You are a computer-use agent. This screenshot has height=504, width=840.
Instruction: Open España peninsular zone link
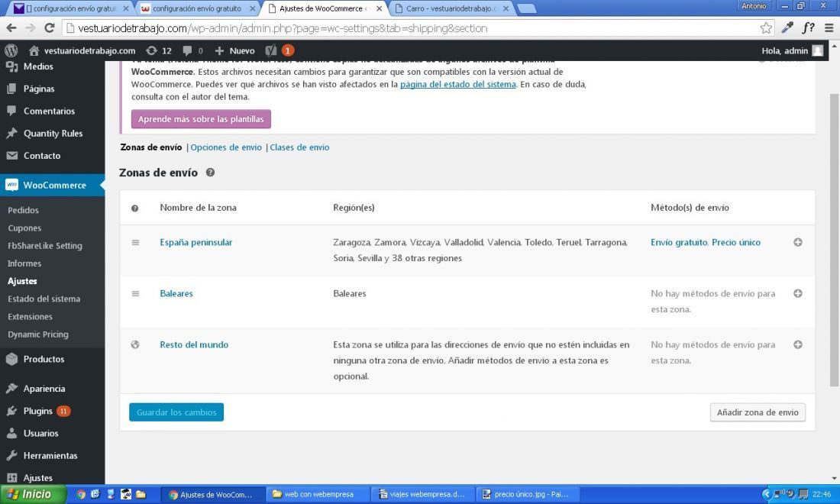[196, 242]
